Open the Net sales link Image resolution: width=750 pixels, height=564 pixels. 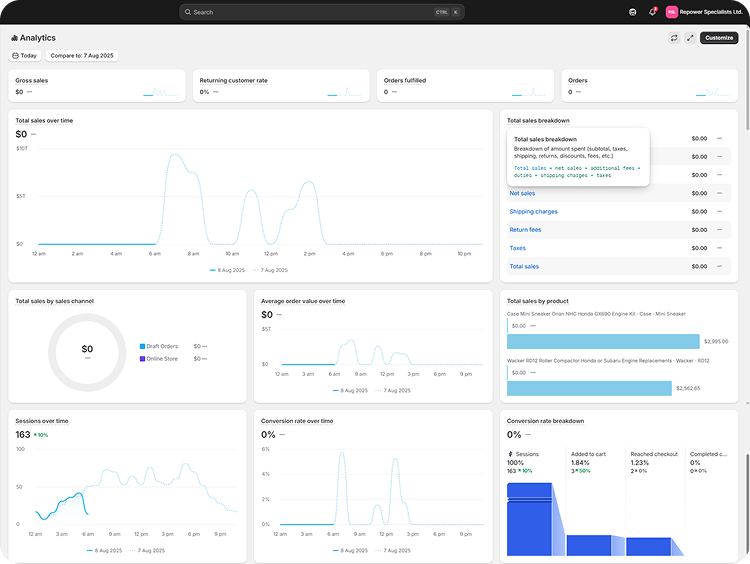[522, 193]
